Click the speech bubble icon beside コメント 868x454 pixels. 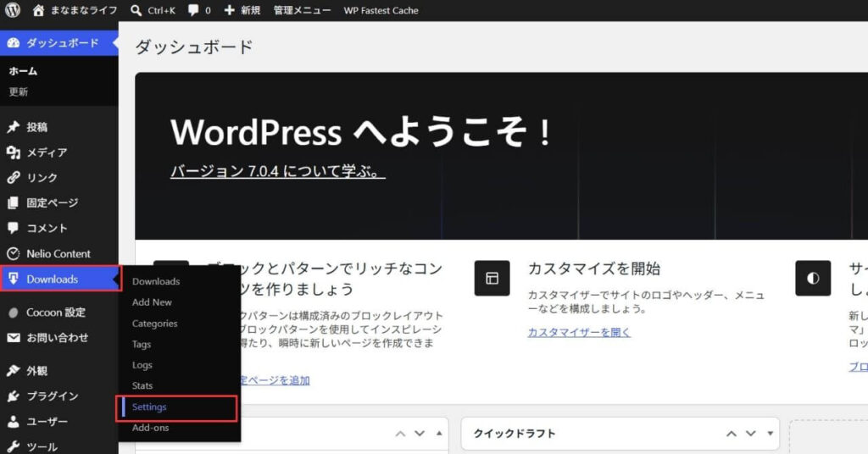pos(14,228)
